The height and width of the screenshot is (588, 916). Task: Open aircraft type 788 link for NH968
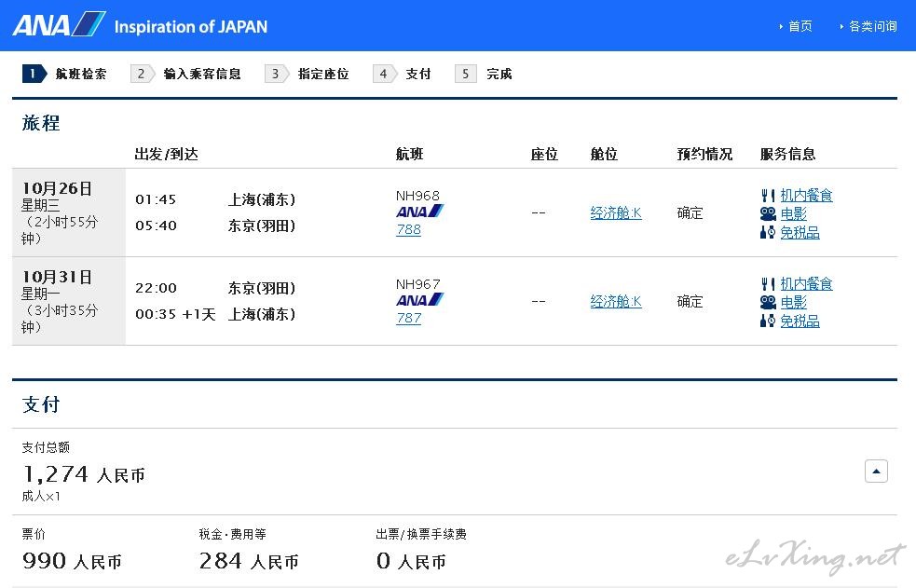click(x=408, y=229)
